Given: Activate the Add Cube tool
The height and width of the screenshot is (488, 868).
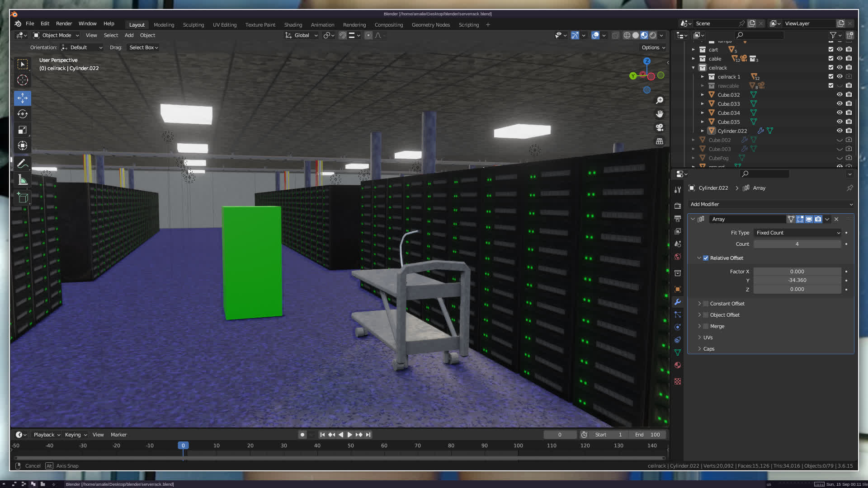Looking at the screenshot, I should [23, 198].
